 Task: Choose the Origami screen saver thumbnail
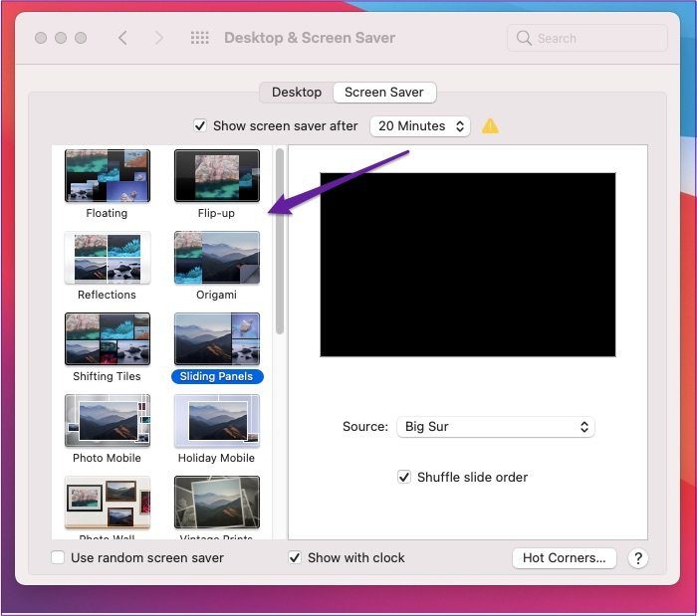(216, 258)
